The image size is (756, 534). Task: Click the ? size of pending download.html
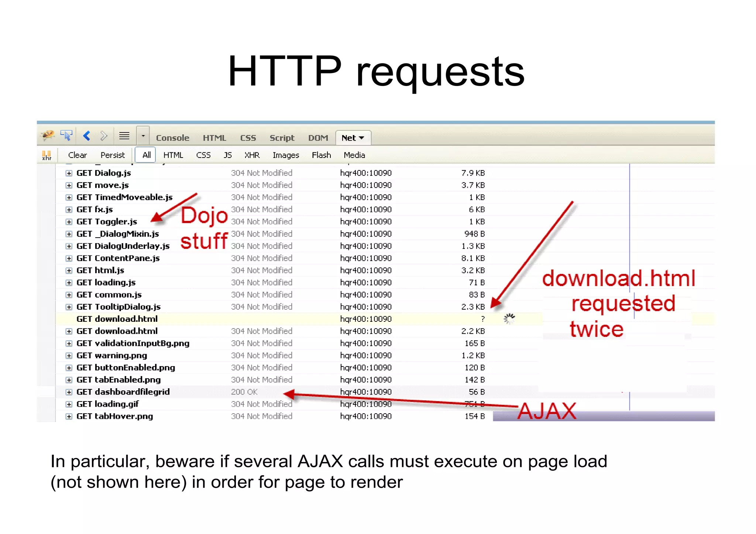[x=483, y=319]
